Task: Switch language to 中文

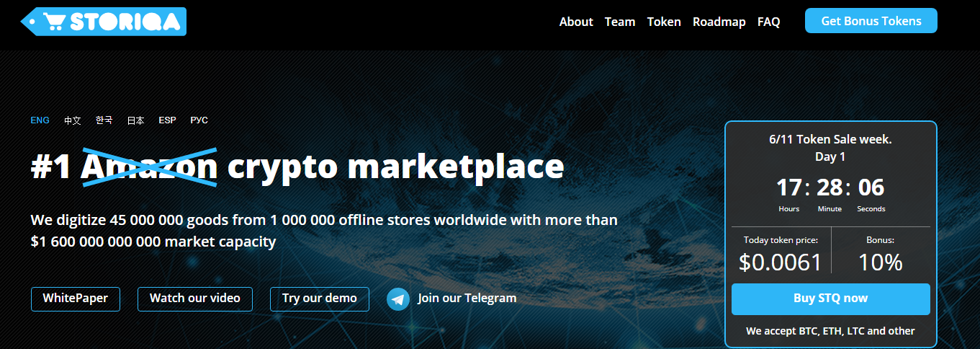Action: point(73,120)
